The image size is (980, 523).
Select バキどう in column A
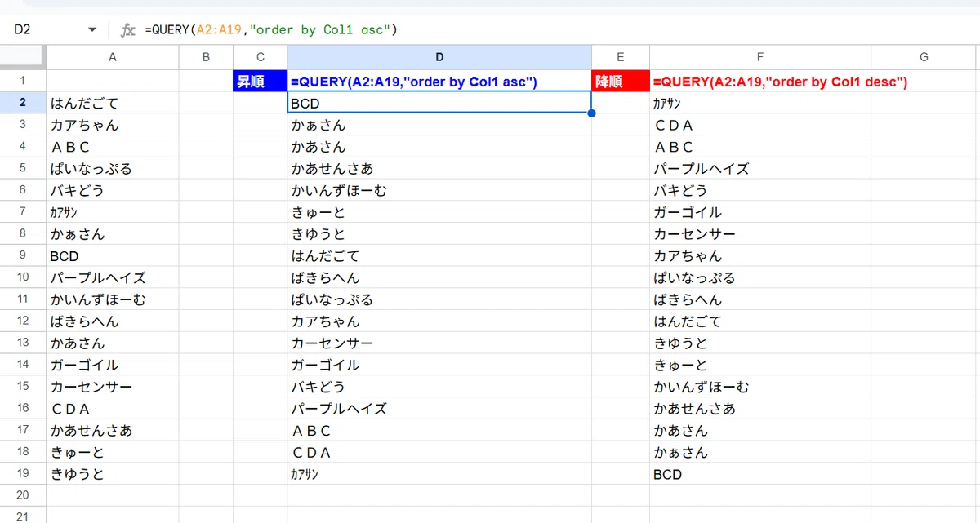(x=113, y=190)
